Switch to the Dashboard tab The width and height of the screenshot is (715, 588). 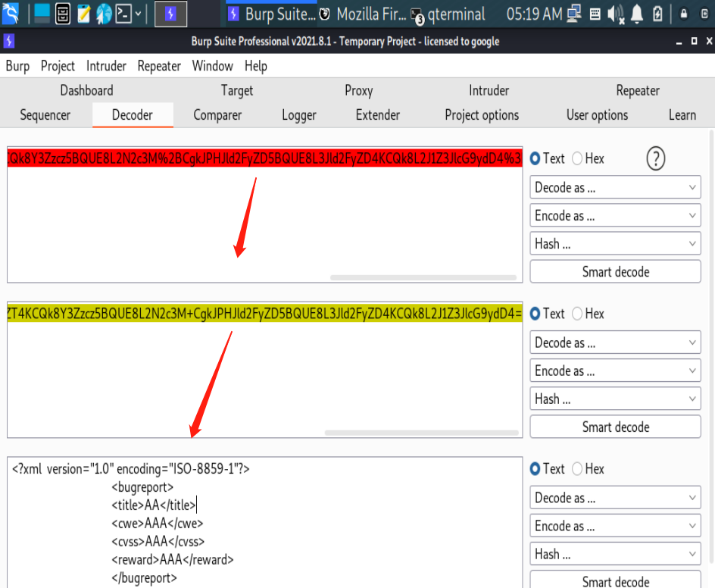pos(86,90)
